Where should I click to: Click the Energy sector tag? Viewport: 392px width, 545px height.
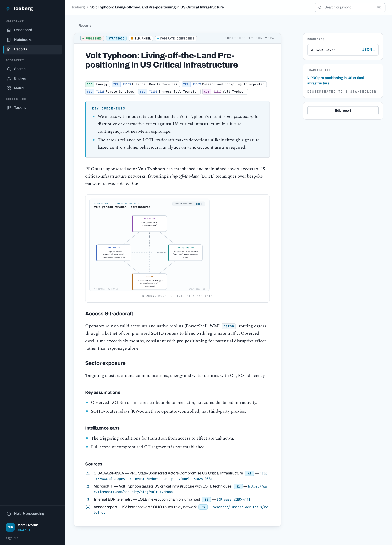[x=97, y=84]
